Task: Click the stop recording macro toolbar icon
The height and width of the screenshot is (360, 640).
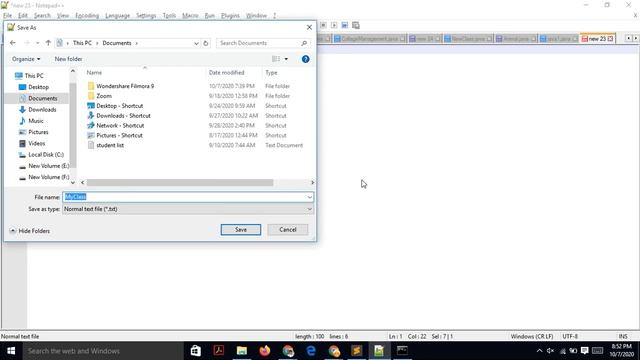Action: point(323,25)
